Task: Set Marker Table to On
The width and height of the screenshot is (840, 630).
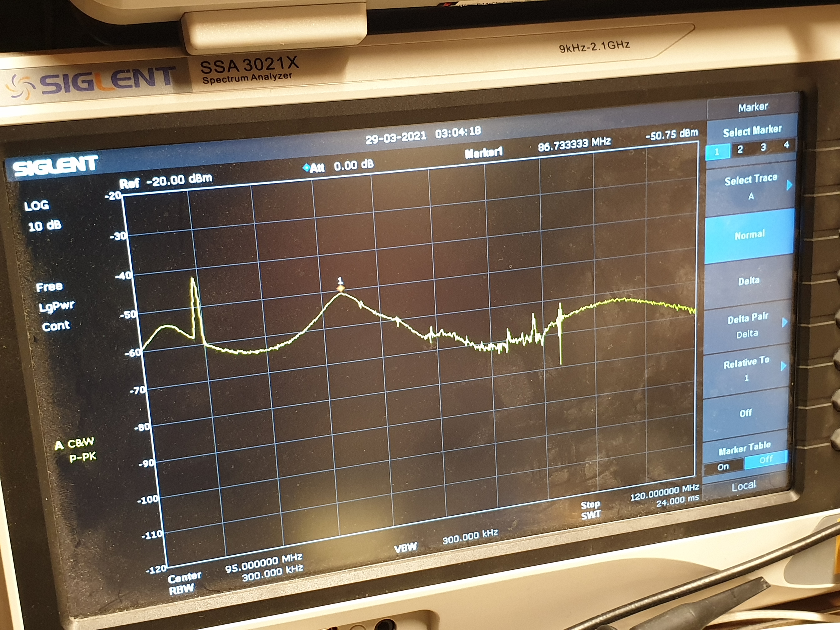Action: pyautogui.click(x=723, y=467)
